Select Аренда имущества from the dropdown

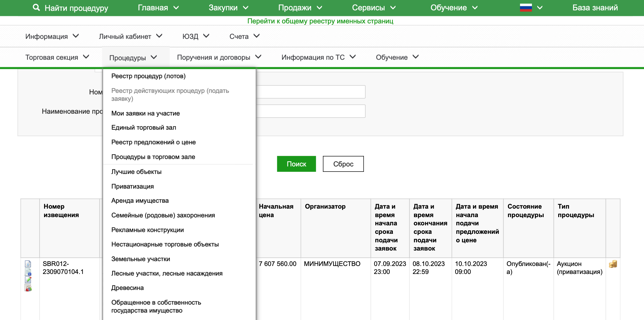(140, 200)
